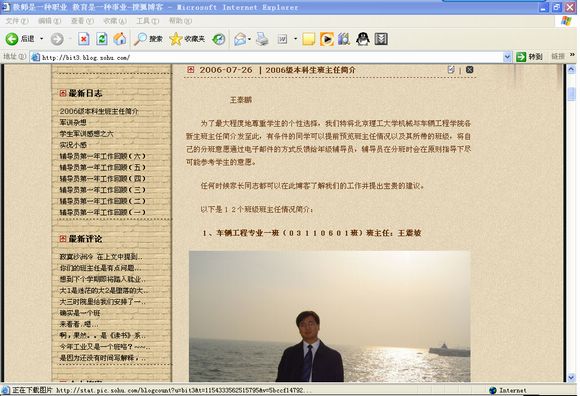Open the QQ penguin toolbar icon
The width and height of the screenshot is (580, 396).
pyautogui.click(x=362, y=39)
